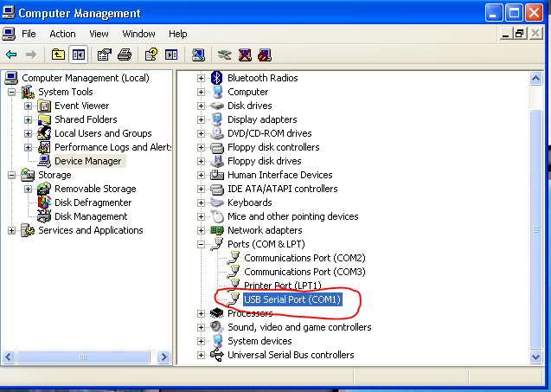Click the Processors chip icon
551x392 pixels.
[217, 313]
